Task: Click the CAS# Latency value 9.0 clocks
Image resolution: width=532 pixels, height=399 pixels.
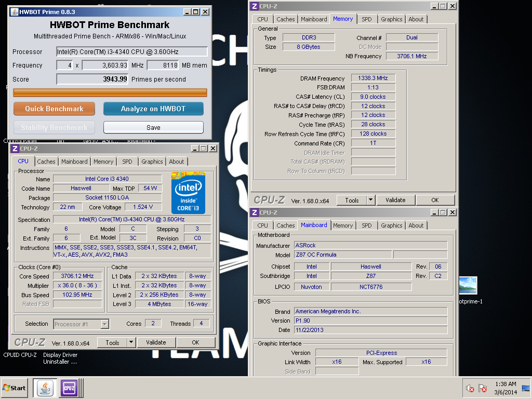Action: (373, 97)
